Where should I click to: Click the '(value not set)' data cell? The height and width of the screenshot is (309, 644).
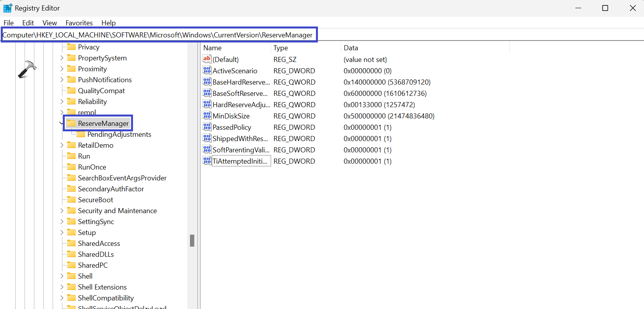pyautogui.click(x=365, y=59)
